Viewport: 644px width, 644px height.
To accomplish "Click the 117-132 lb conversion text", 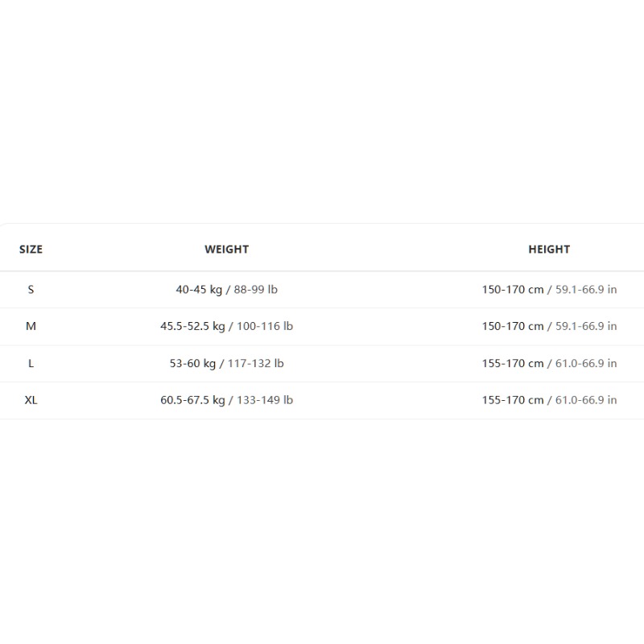I will pos(255,364).
